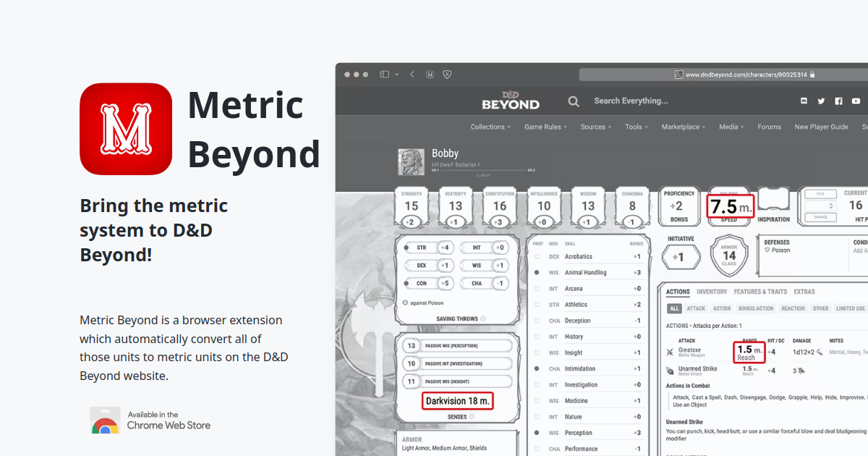This screenshot has width=868, height=456.
Task: Expand the Media menu
Action: click(732, 127)
